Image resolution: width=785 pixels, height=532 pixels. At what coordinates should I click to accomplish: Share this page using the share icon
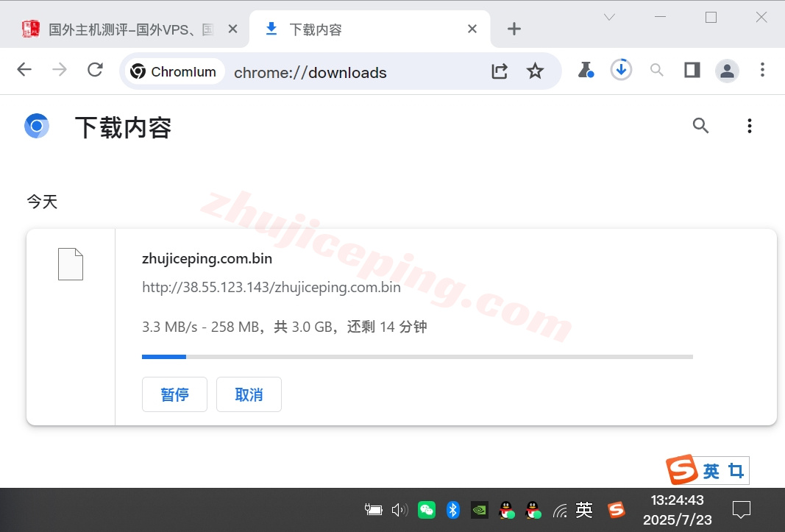pos(500,71)
